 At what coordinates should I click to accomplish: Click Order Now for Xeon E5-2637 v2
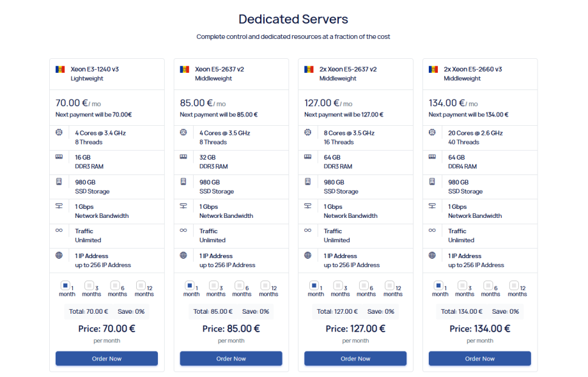click(x=231, y=358)
